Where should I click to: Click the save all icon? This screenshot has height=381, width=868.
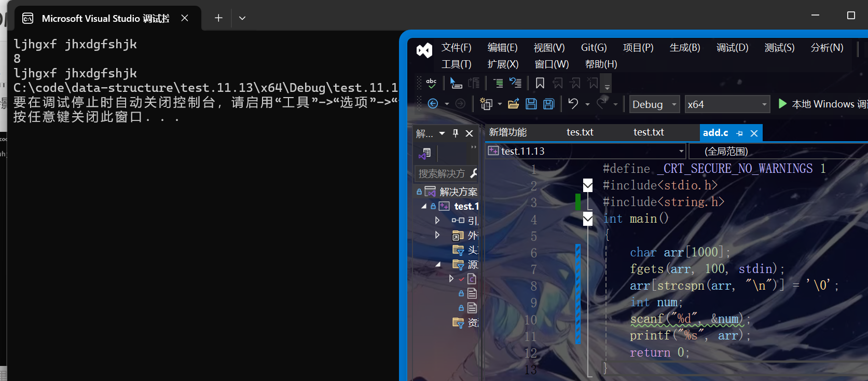pyautogui.click(x=549, y=104)
